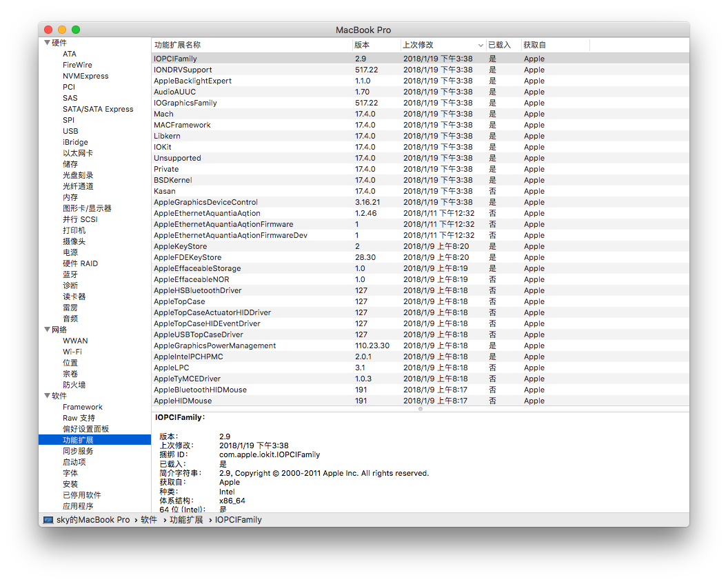Click 功能扩展 in the bottom path bar
This screenshot has height=582, width=728.
[186, 520]
